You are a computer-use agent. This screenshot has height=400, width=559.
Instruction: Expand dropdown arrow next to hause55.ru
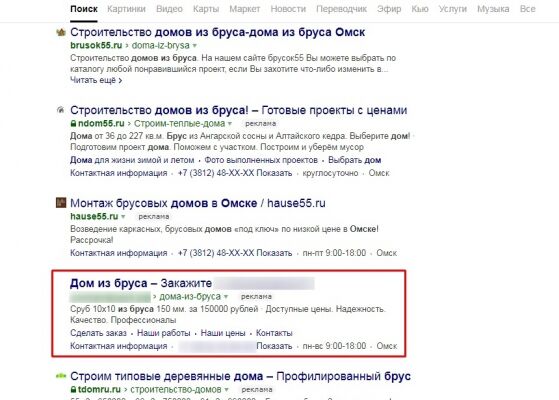[123, 216]
